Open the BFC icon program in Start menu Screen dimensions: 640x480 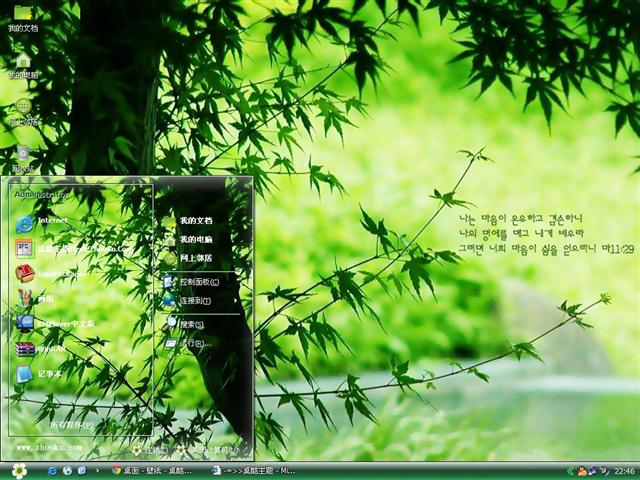point(73,249)
